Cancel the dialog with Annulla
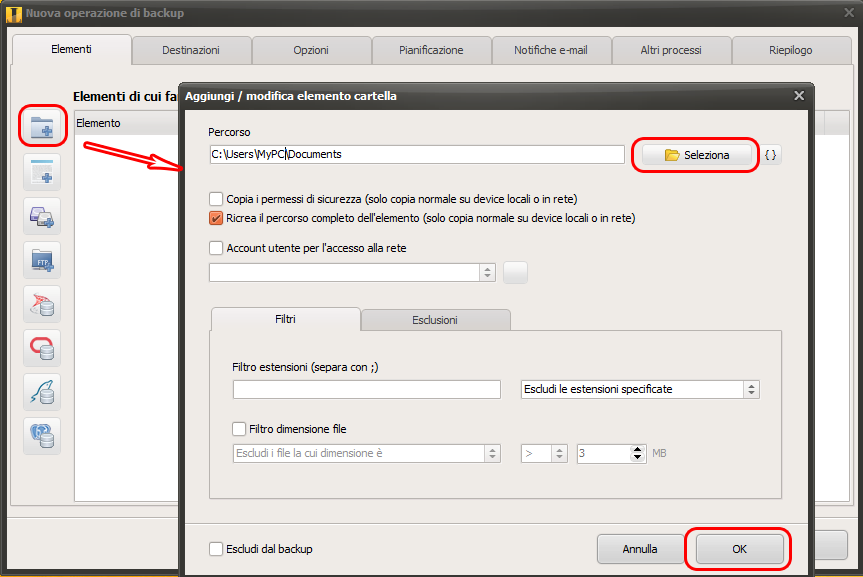The height and width of the screenshot is (577, 863). pyautogui.click(x=640, y=549)
